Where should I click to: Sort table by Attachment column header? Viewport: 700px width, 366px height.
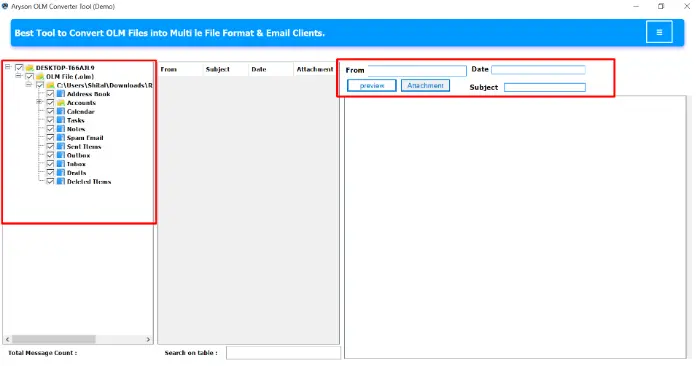(315, 70)
